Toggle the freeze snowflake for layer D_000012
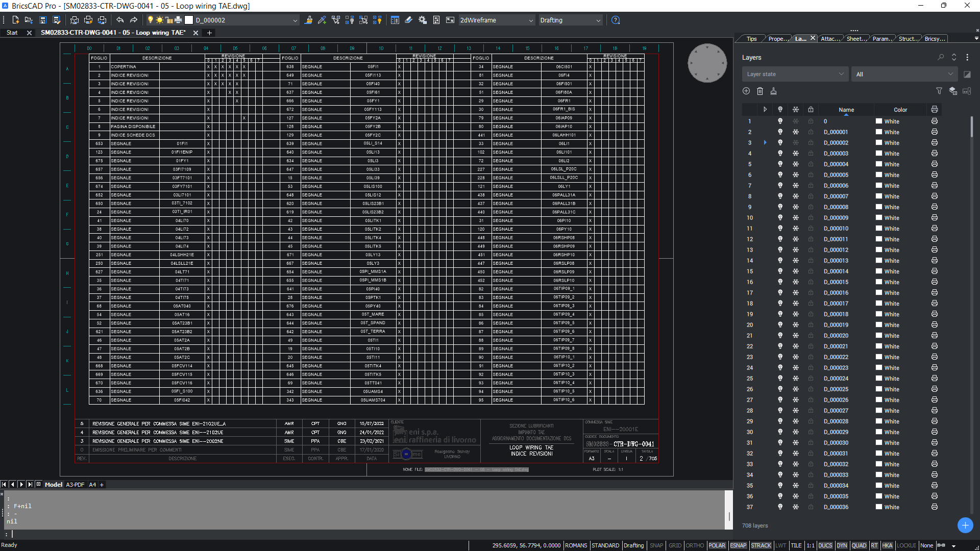Screen dimensions: 980x551 coord(795,250)
